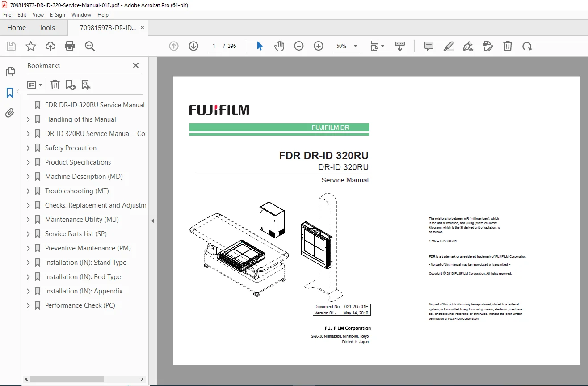Click the FUJIFILM logo on the page
This screenshot has width=588, height=386.
[219, 110]
